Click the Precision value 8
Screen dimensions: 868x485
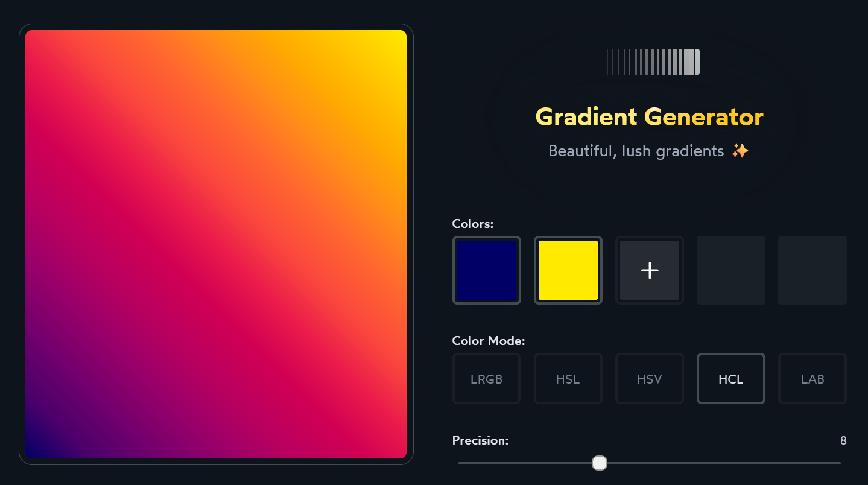pyautogui.click(x=843, y=441)
